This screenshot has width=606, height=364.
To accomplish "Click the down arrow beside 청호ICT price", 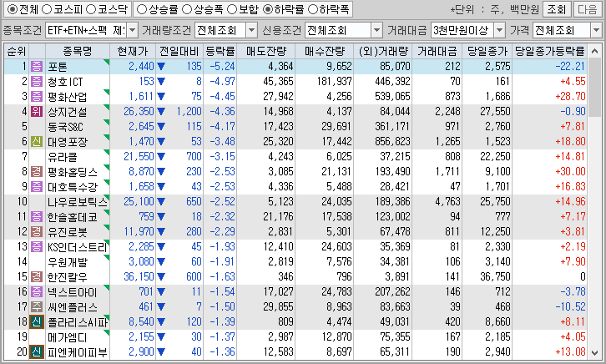I will [x=161, y=82].
